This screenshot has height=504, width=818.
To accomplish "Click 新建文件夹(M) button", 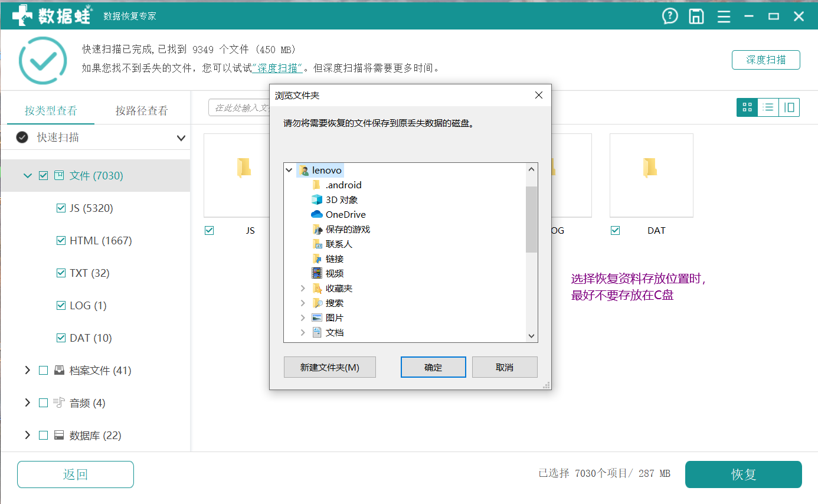I will [x=329, y=367].
